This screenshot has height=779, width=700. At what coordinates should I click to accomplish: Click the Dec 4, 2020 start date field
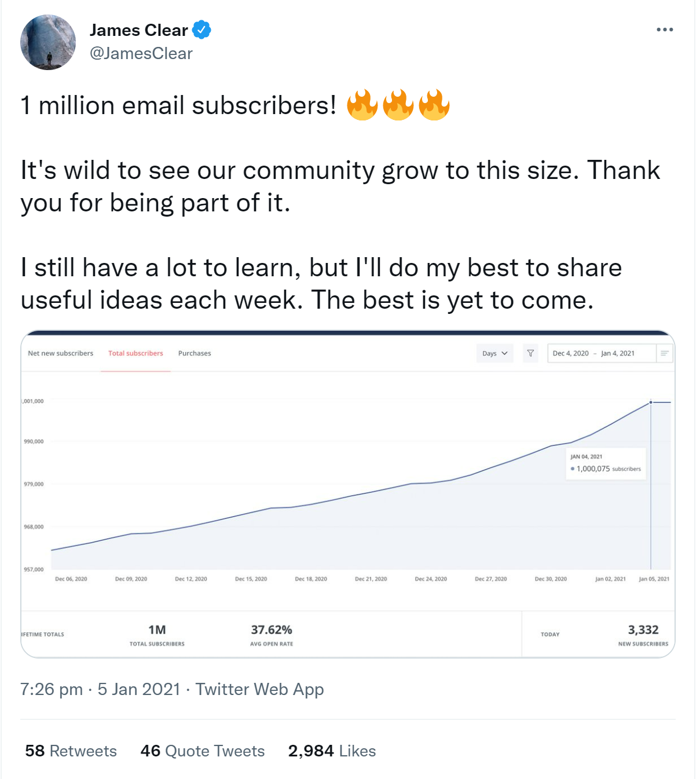(x=570, y=353)
